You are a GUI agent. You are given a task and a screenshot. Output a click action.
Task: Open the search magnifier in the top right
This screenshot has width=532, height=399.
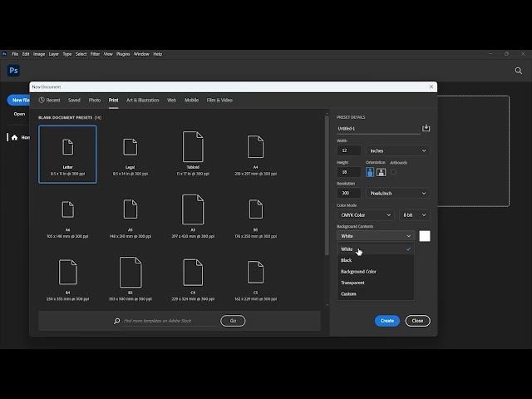[519, 71]
